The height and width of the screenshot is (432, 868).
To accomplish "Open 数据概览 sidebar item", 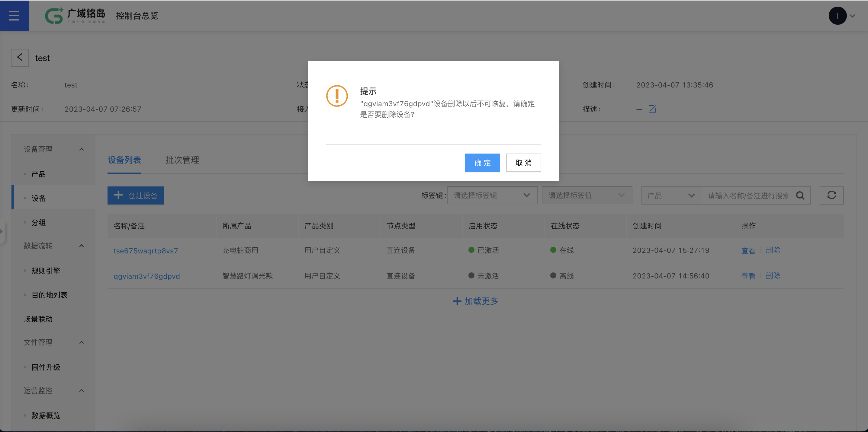I will pyautogui.click(x=46, y=415).
